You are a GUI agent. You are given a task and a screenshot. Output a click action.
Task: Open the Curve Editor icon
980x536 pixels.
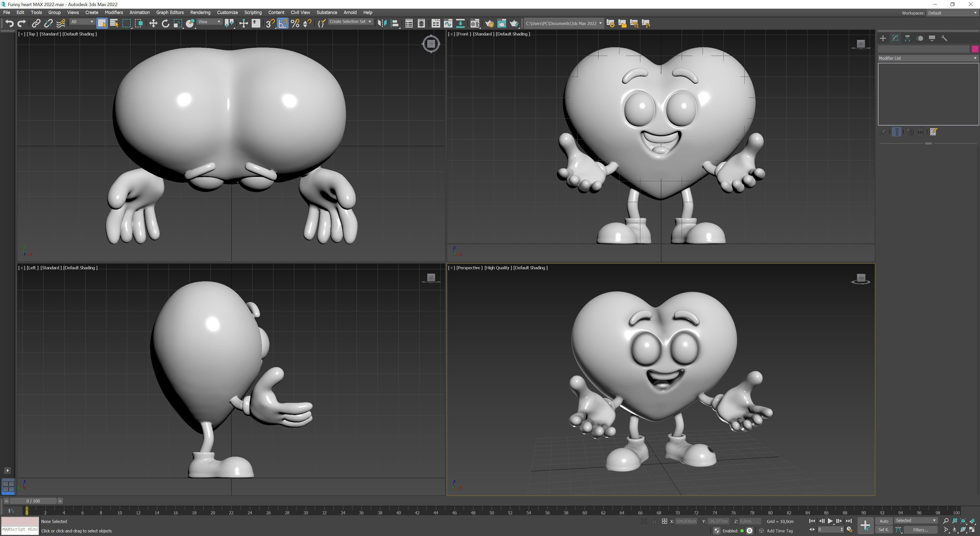coord(448,23)
